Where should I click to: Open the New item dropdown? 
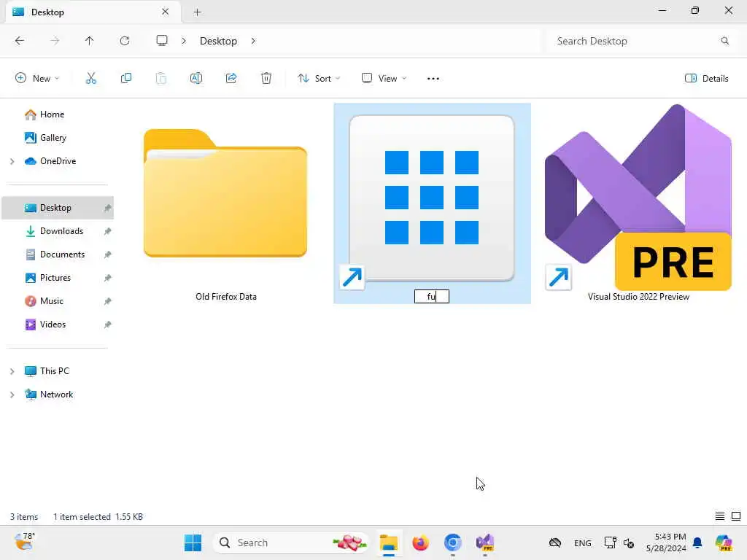37,79
